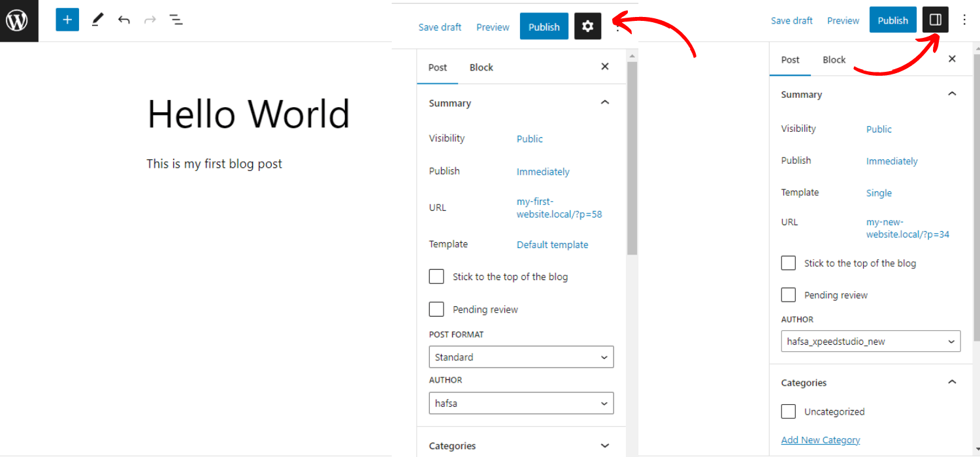Change Default template setting
The height and width of the screenshot is (457, 980).
(553, 245)
